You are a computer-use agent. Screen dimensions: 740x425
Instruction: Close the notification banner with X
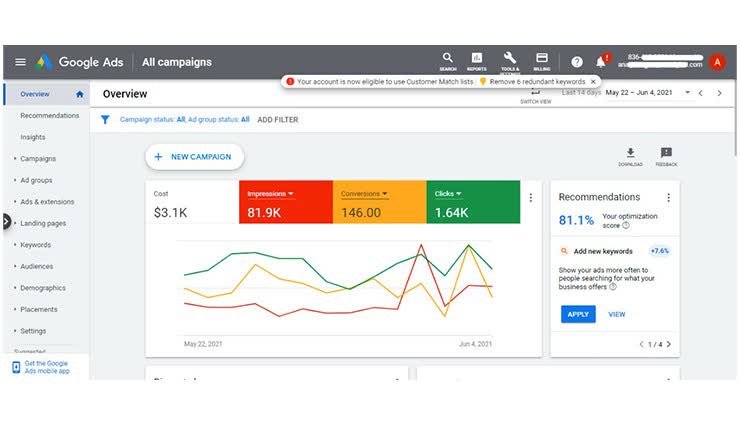[x=593, y=82]
